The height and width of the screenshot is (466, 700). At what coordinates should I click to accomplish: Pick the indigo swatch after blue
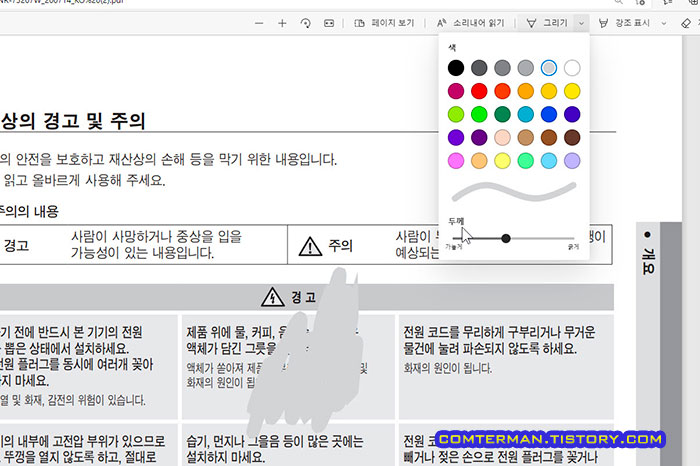pos(572,114)
